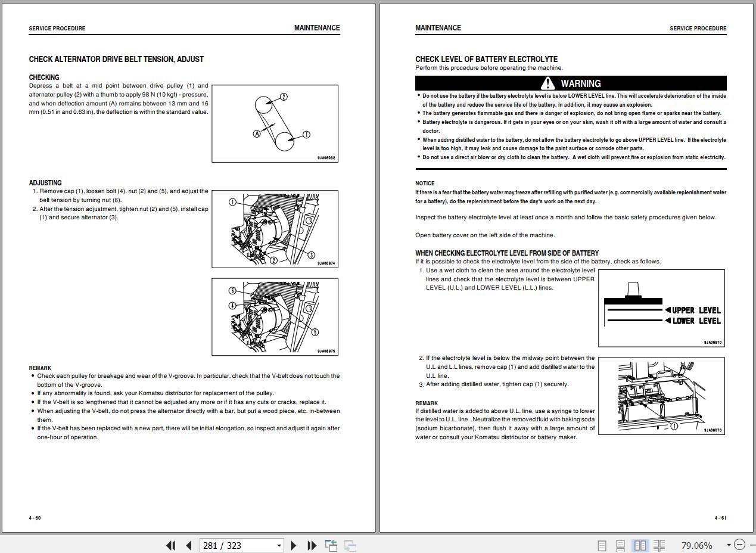Screen dimensions: 756x553
Task: Click left page MAINTENANCE header
Action: pyautogui.click(x=317, y=28)
